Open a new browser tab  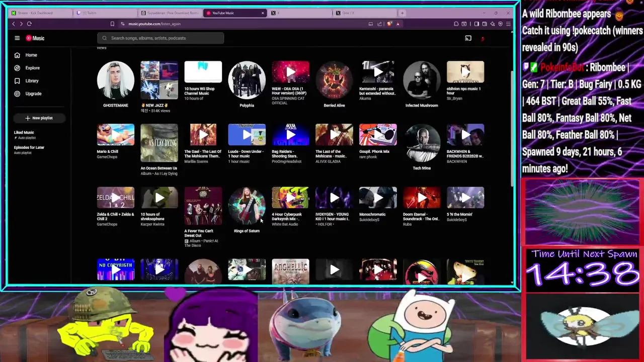point(402,13)
